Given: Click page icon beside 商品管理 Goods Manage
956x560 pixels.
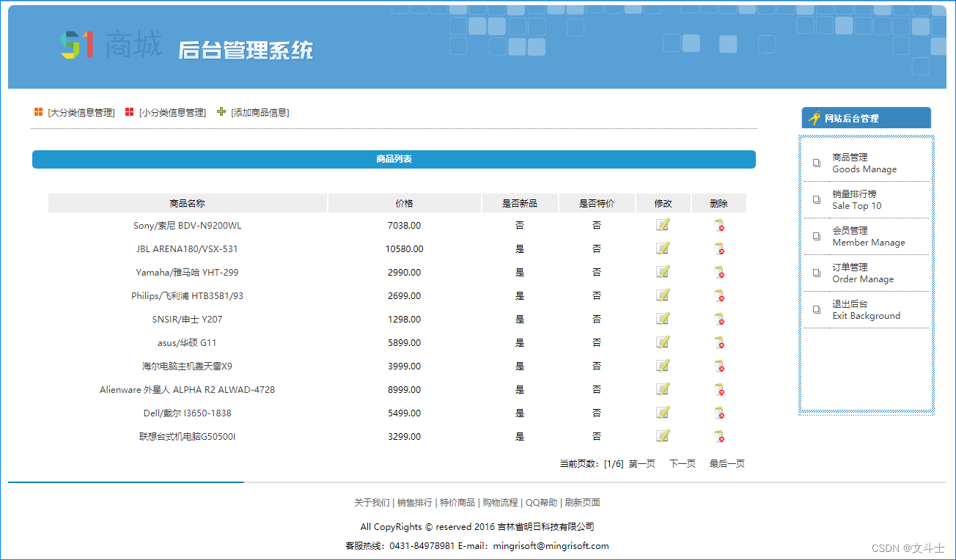Looking at the screenshot, I should coord(817,163).
